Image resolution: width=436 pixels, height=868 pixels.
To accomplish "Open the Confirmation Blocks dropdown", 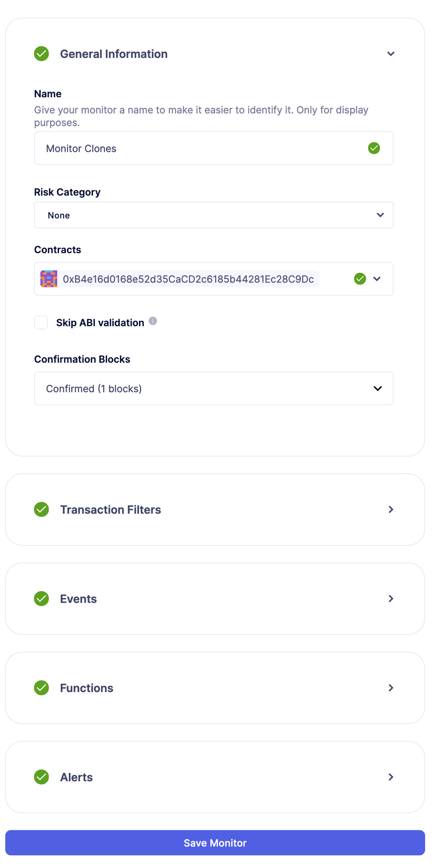I will [213, 388].
